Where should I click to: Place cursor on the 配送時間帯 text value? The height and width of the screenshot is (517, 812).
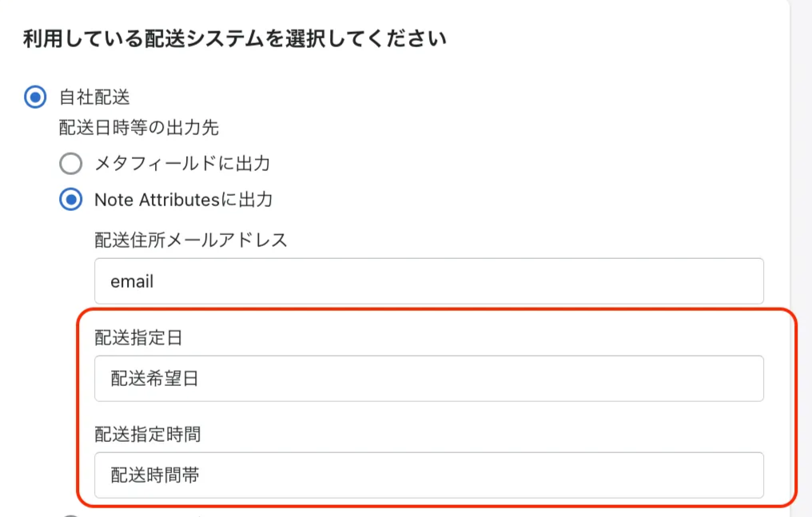coord(154,476)
